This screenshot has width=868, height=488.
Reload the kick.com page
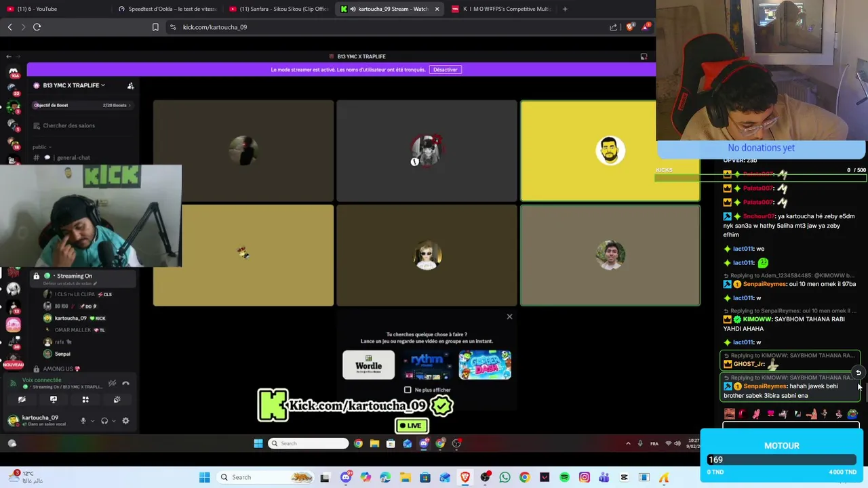coord(37,27)
